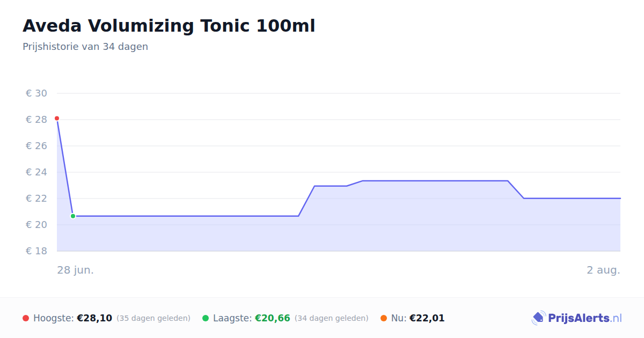This screenshot has width=644, height=338.
Task: Click the red dot beside Hoogste
Action: (x=26, y=318)
